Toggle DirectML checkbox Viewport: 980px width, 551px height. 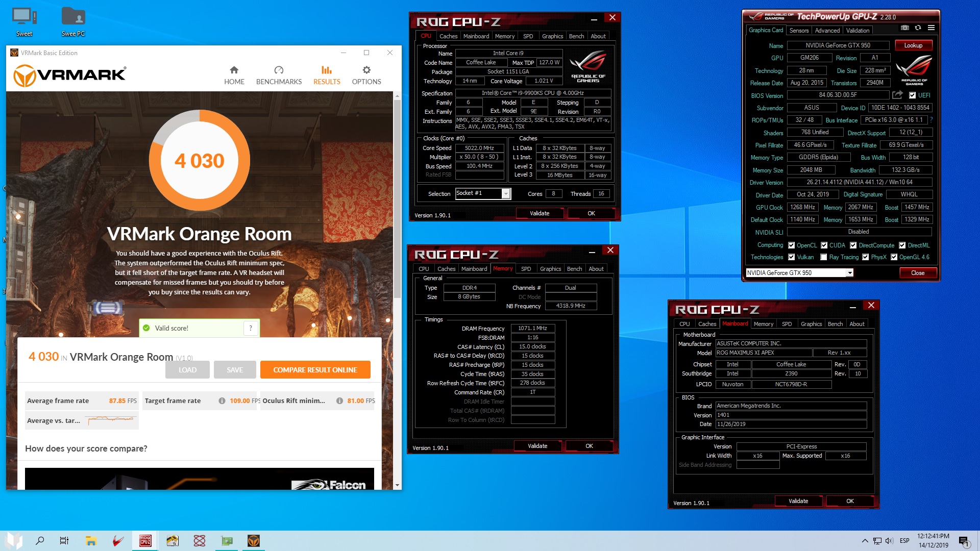[x=902, y=245]
